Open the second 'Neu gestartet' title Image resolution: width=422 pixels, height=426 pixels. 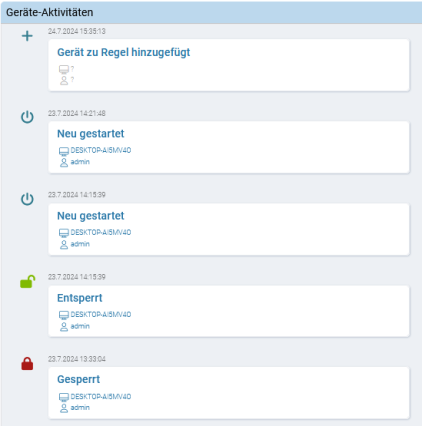91,216
